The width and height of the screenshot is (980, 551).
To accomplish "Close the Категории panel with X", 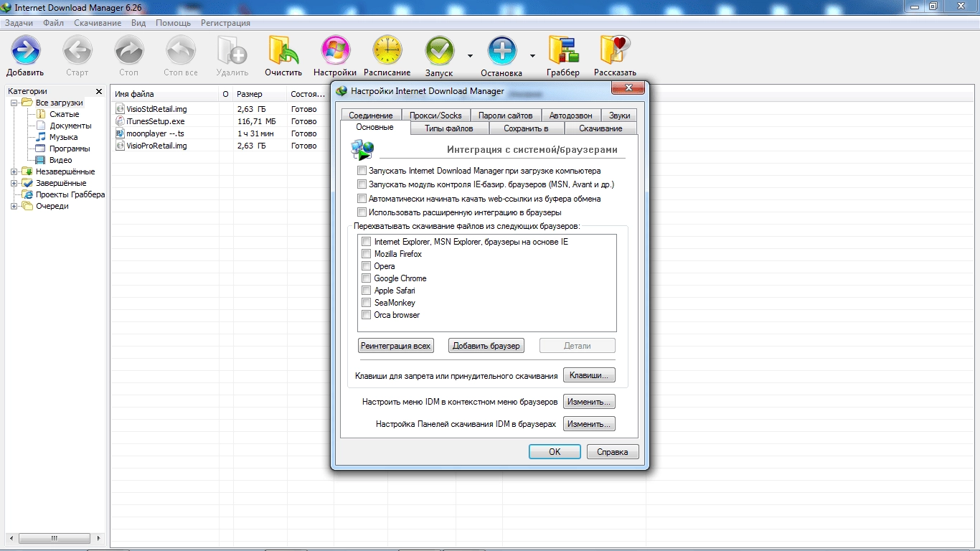I will 99,92.
